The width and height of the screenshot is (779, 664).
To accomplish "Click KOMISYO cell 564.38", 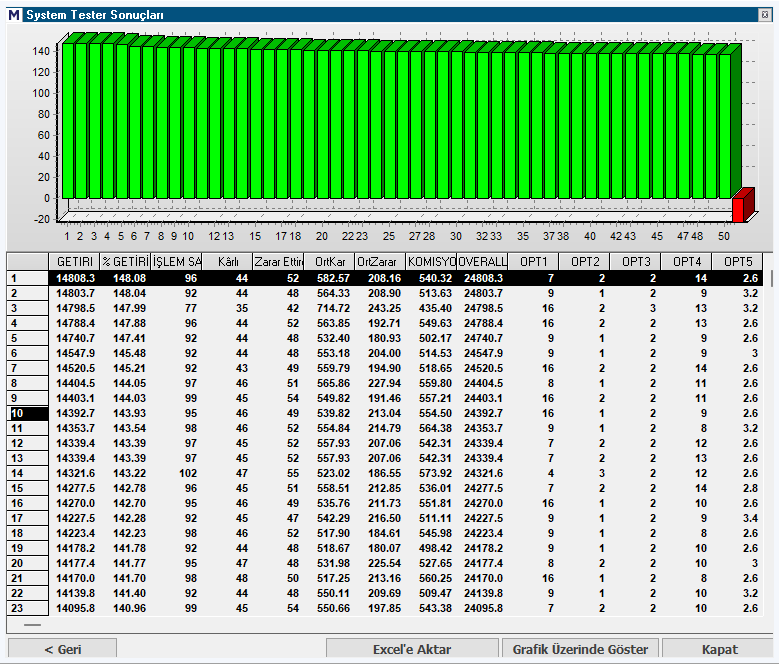I will coord(431,428).
